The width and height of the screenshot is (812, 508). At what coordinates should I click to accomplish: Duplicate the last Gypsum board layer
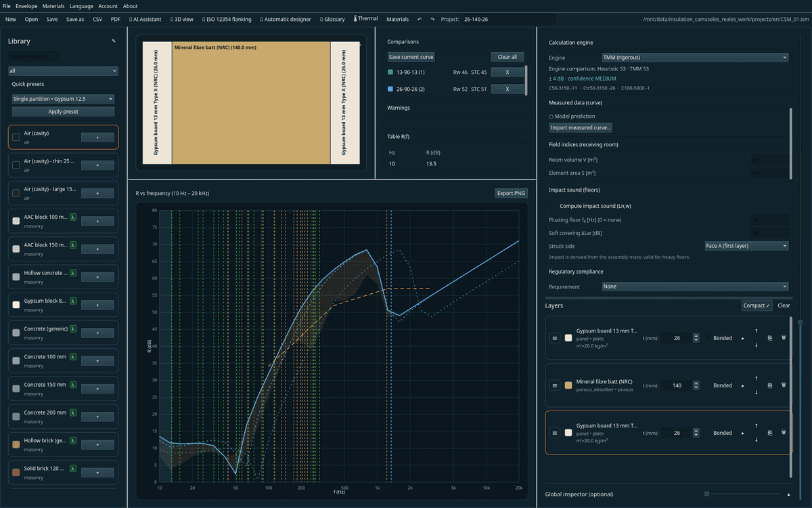point(770,433)
